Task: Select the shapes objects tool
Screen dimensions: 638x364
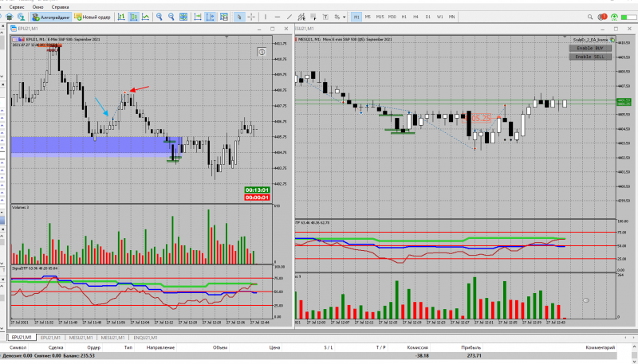Action: point(337,17)
